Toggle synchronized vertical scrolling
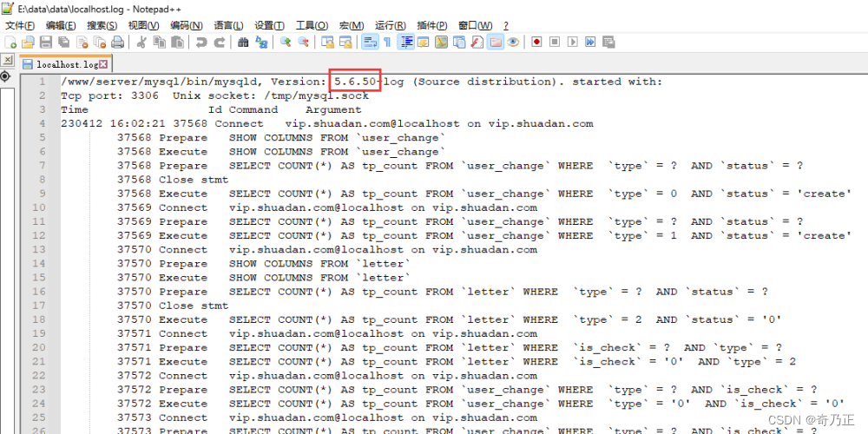 point(328,42)
